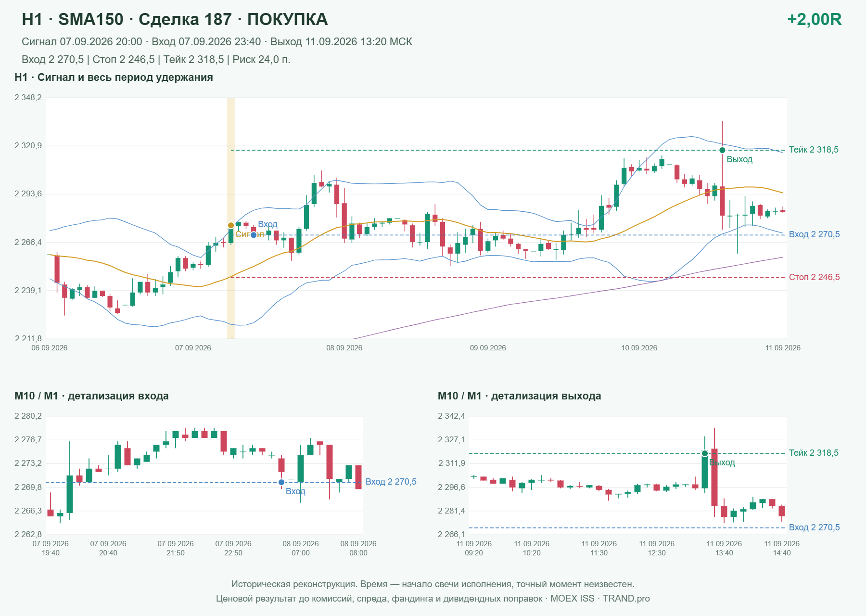
Task: Click the red "Стоп 2 246,5" level label
Action: click(815, 277)
